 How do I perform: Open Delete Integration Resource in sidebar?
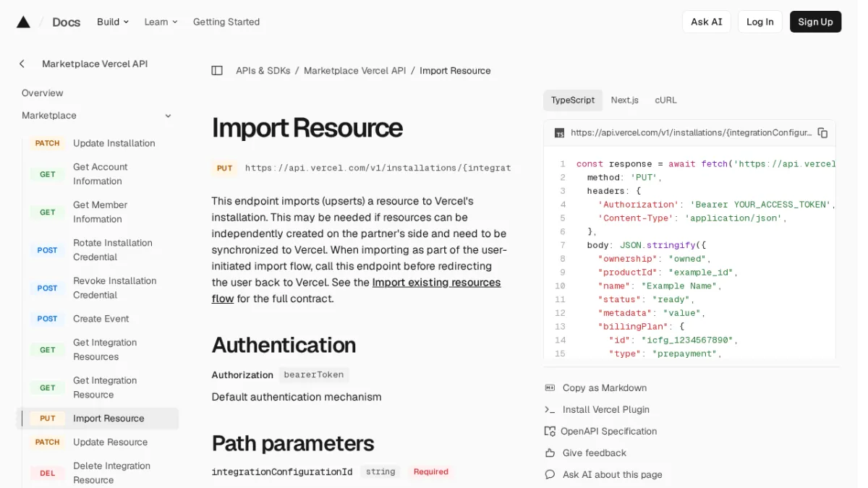pos(98,473)
